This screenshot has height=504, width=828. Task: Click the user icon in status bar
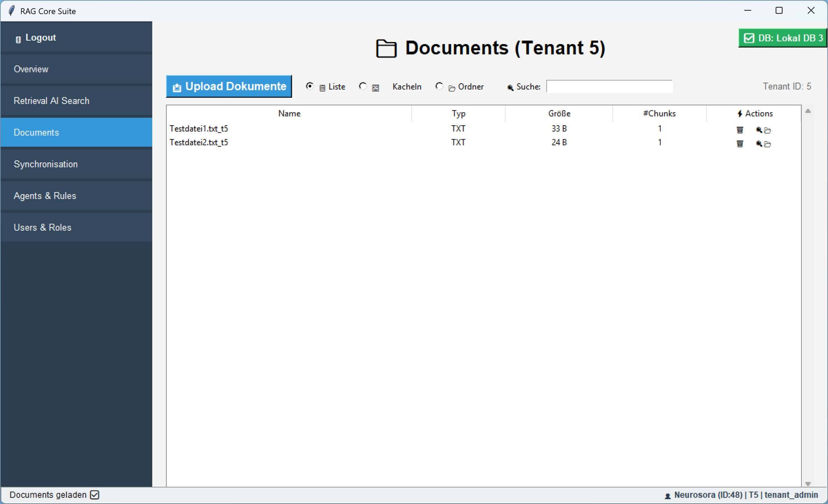[x=667, y=496]
